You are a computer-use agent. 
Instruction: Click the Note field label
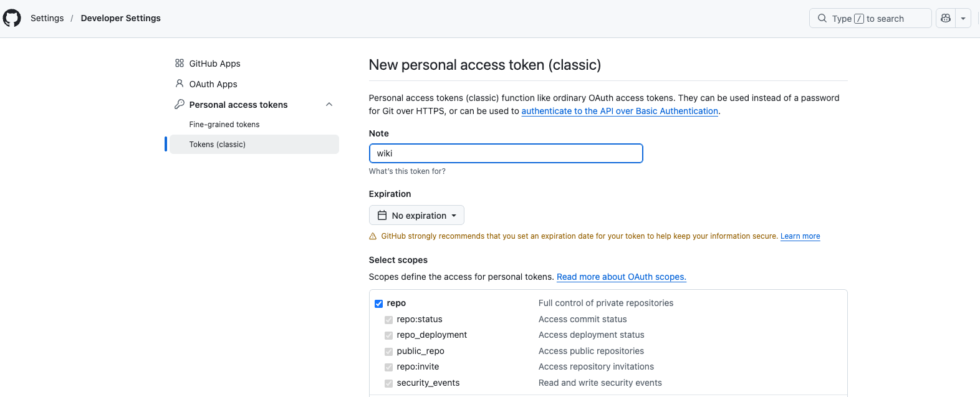[x=379, y=133]
